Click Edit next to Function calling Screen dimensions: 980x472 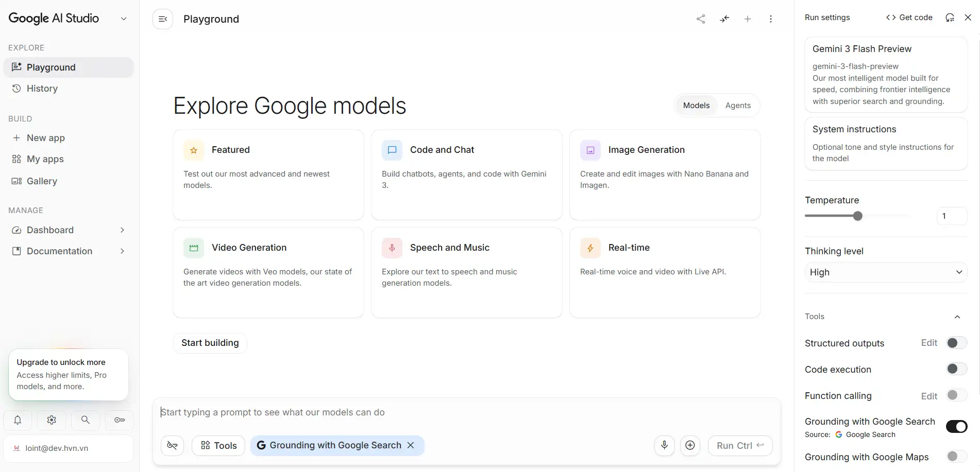click(929, 396)
